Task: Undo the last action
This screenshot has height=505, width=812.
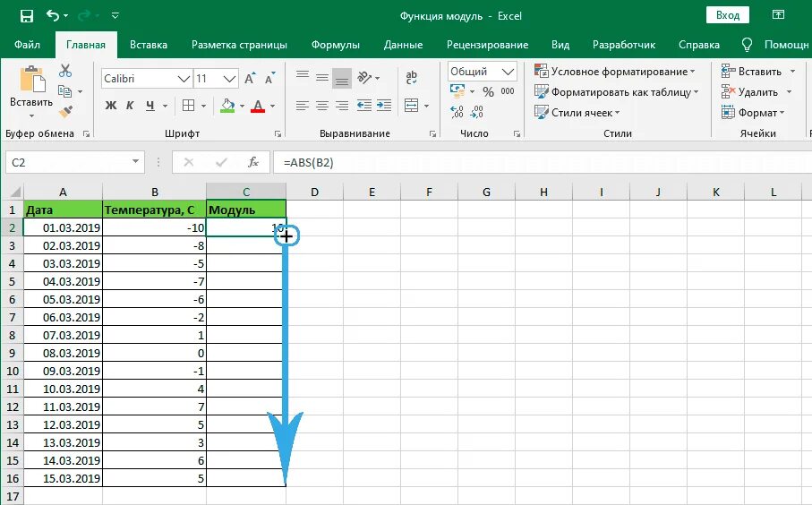Action: pos(53,15)
